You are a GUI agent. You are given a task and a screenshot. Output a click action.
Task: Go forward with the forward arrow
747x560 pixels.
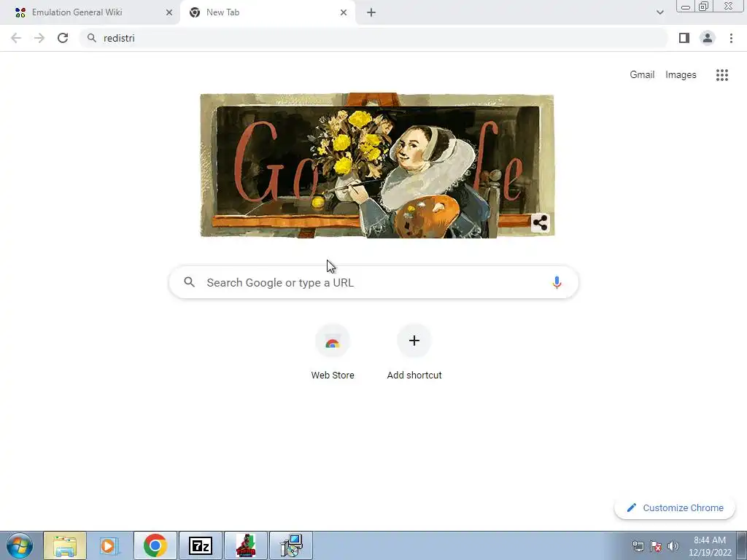pos(39,38)
